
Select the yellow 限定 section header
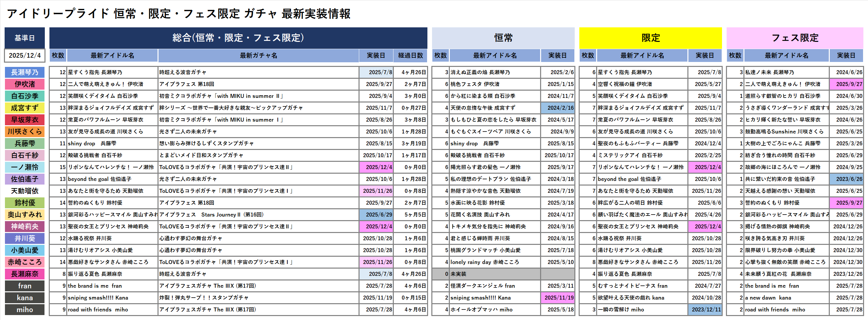pos(650,38)
